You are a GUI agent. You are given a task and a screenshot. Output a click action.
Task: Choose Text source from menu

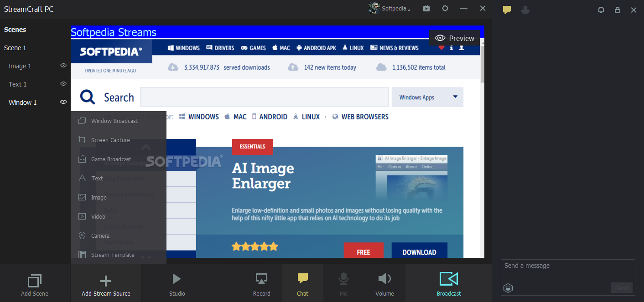click(119, 178)
